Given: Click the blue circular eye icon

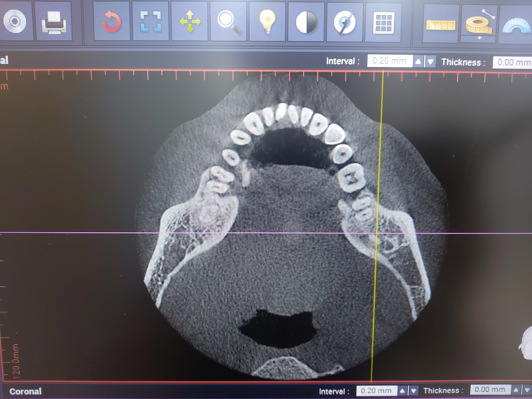Looking at the screenshot, I should [x=345, y=22].
